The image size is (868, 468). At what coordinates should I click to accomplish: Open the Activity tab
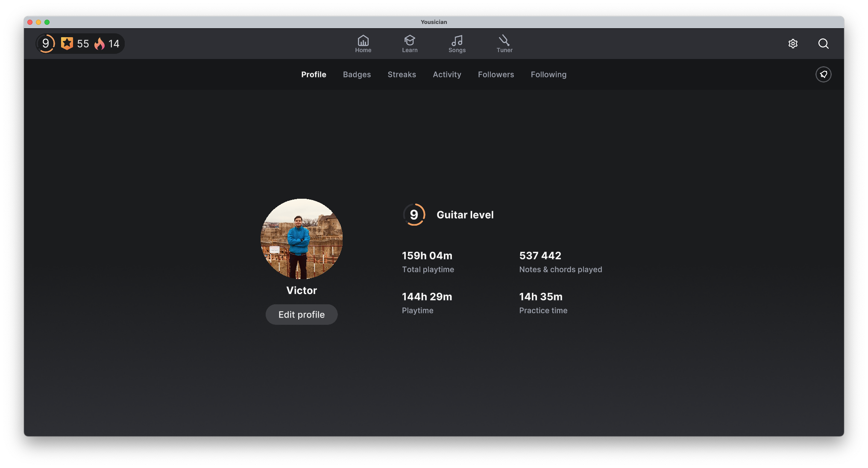click(447, 74)
